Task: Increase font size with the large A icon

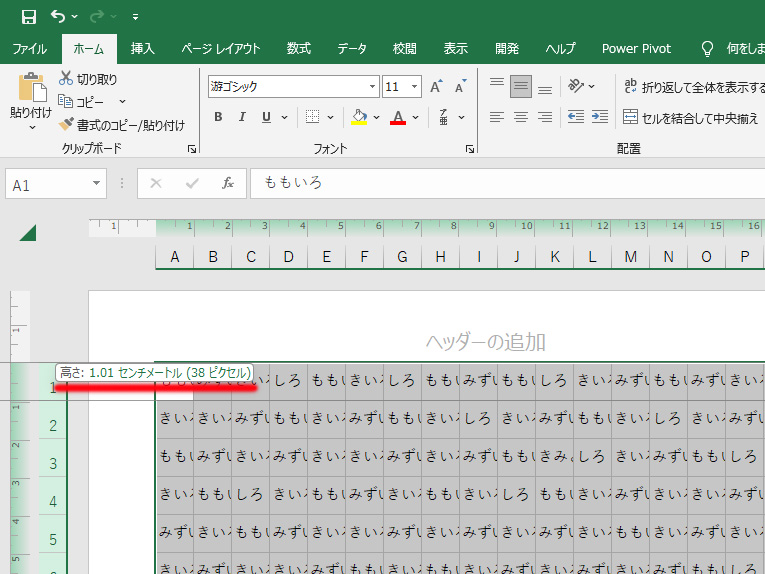Action: tap(436, 87)
